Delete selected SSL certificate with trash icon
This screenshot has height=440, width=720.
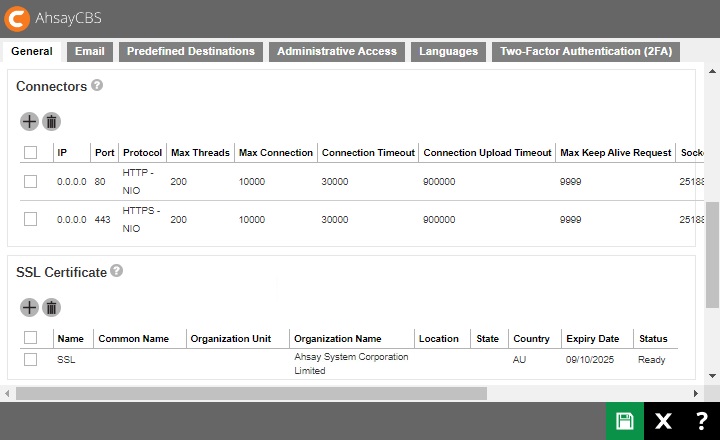click(52, 308)
